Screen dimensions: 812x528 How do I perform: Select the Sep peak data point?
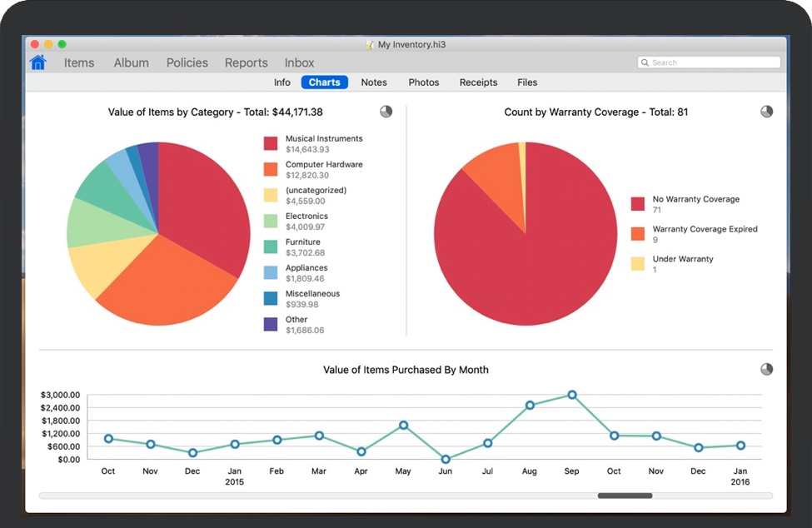click(571, 395)
